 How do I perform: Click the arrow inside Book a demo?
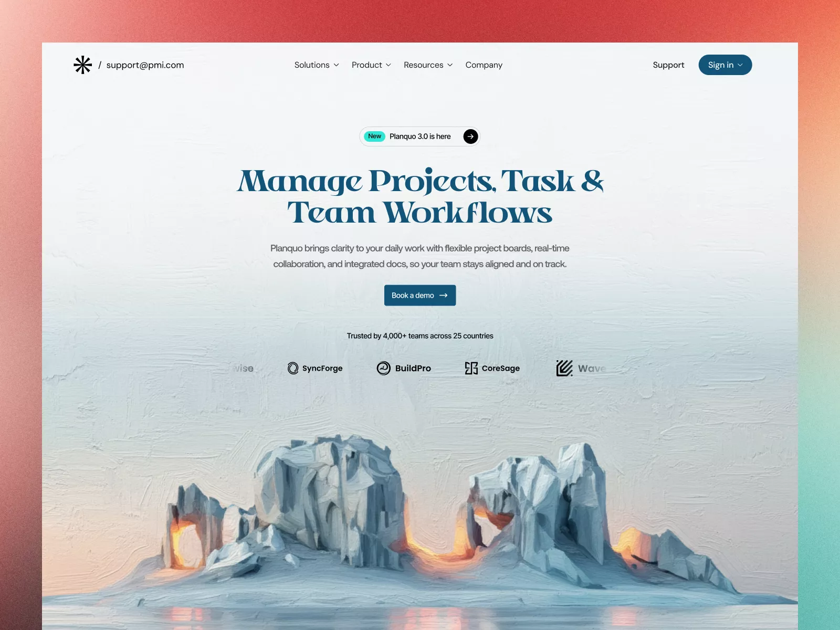click(444, 296)
